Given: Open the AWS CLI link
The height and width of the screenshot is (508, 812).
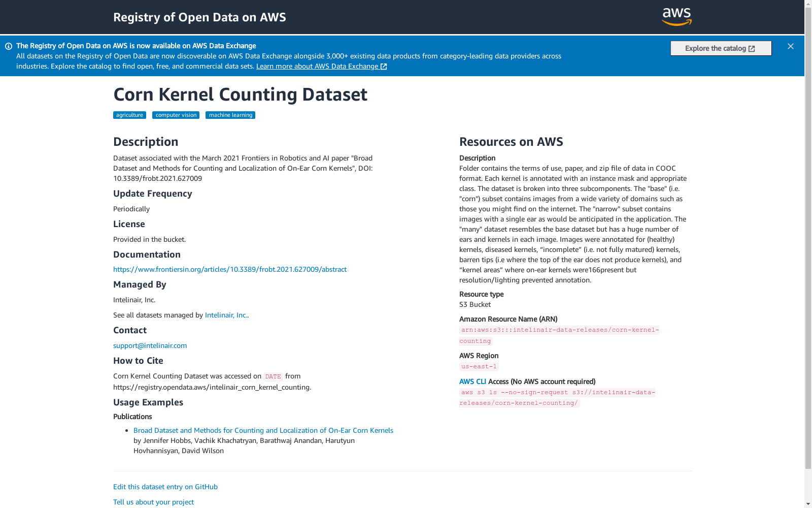Looking at the screenshot, I should 472,382.
